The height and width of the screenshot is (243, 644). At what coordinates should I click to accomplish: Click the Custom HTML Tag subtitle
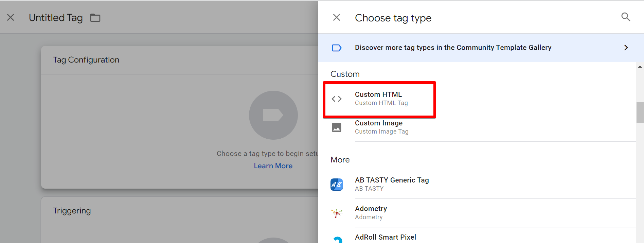click(x=381, y=103)
